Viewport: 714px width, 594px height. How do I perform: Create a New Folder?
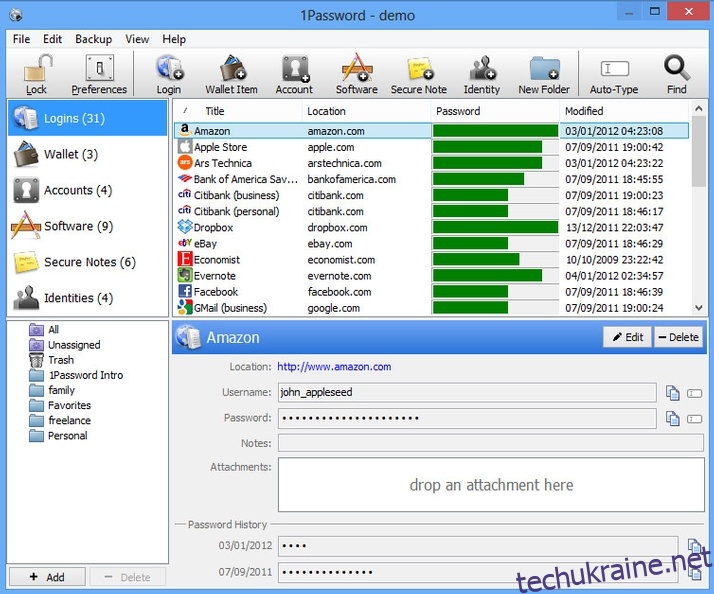(544, 74)
